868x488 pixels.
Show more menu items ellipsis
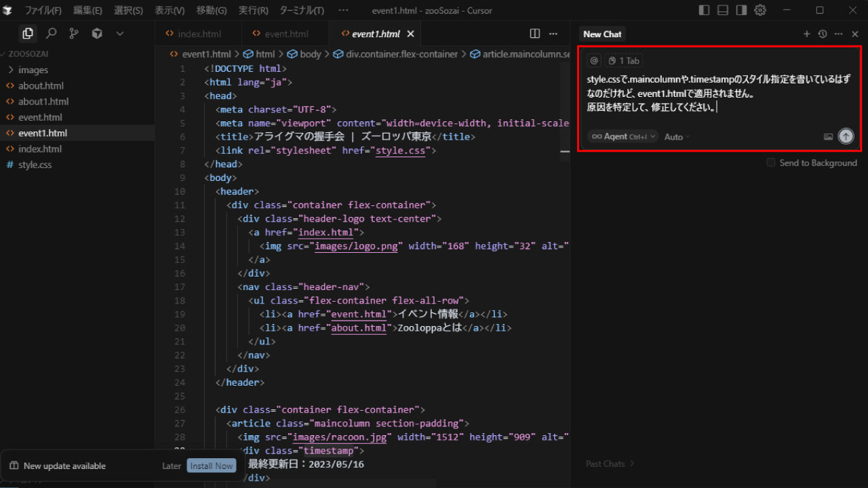pos(343,10)
